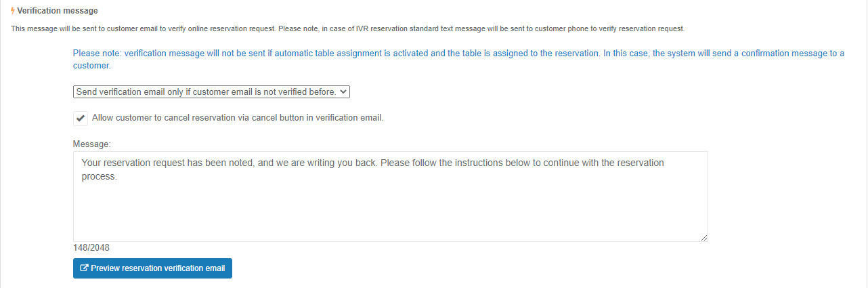This screenshot has width=868, height=288.
Task: Toggle via the 'Allow customer to cancel reservation' label
Action: tap(238, 117)
